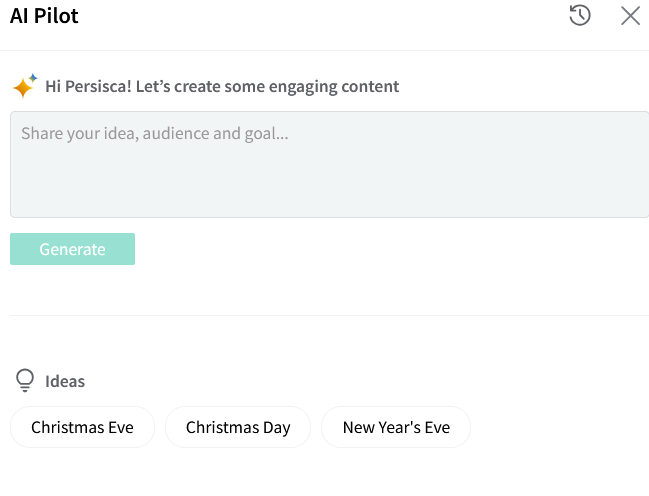
Task: Click the large orange star in sparkle icon
Action: pos(22,89)
